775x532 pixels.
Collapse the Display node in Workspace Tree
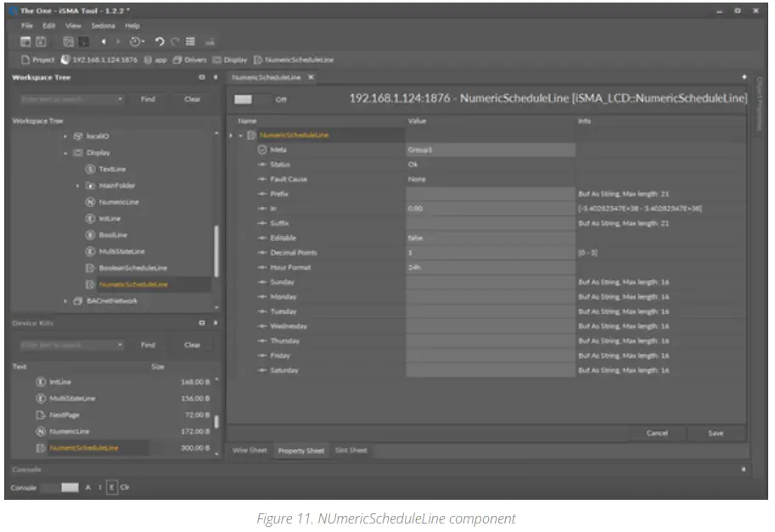pos(66,153)
